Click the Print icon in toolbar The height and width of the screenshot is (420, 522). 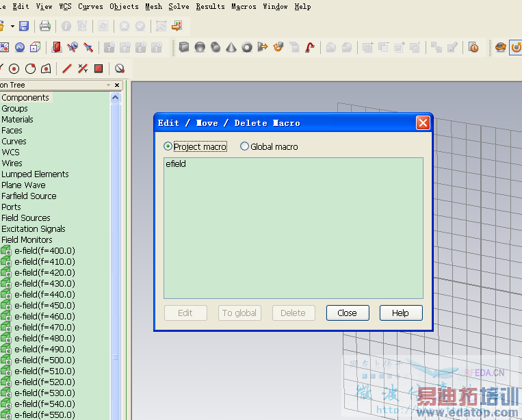coord(45,26)
